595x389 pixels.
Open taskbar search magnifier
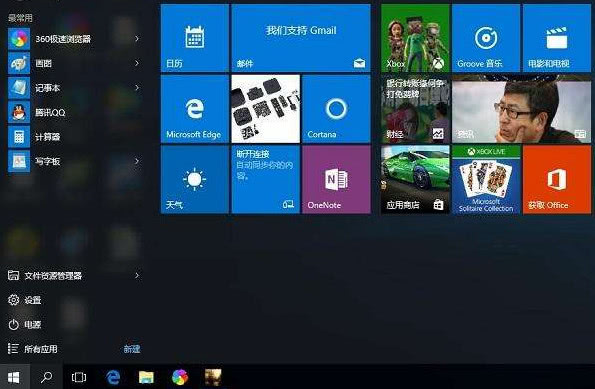[x=46, y=377]
